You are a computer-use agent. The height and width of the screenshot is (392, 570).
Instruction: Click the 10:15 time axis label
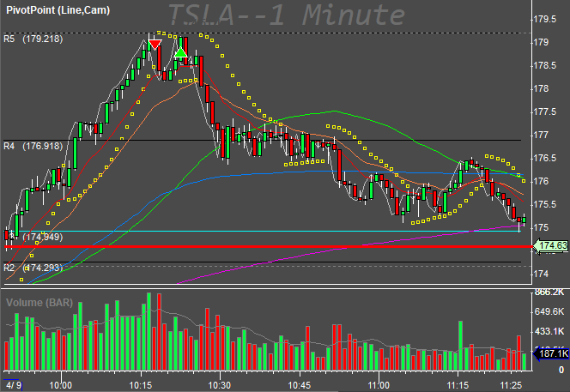click(140, 385)
